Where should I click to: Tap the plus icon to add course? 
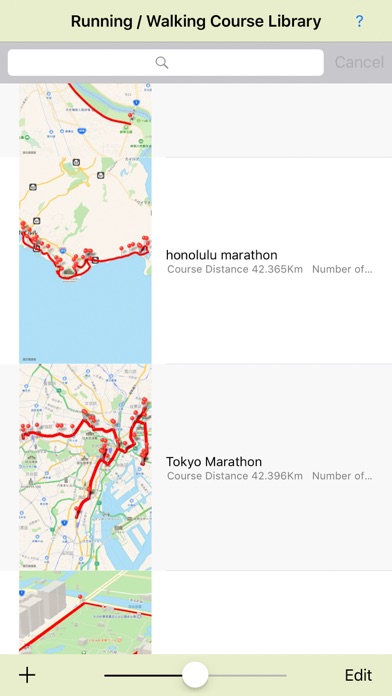tap(27, 675)
